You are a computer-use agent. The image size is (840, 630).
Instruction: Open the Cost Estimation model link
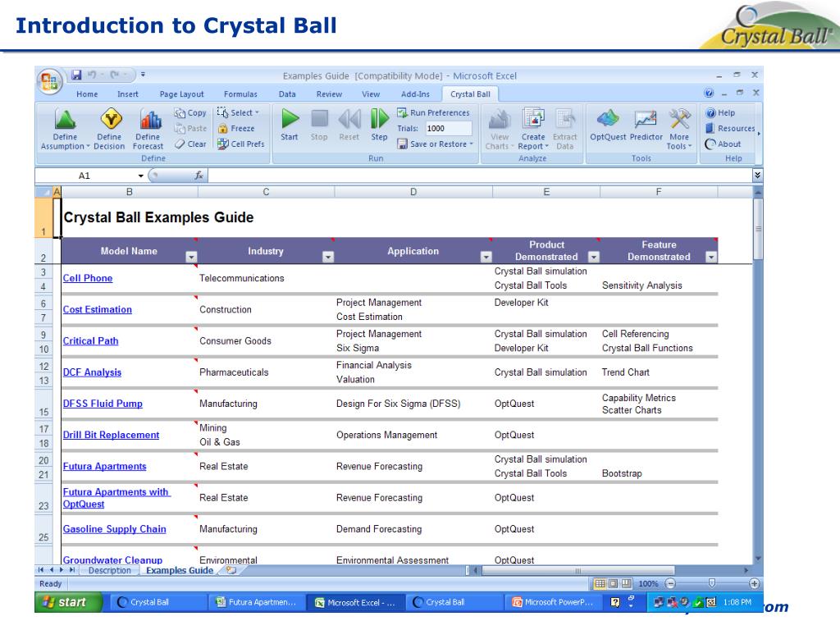(x=98, y=309)
